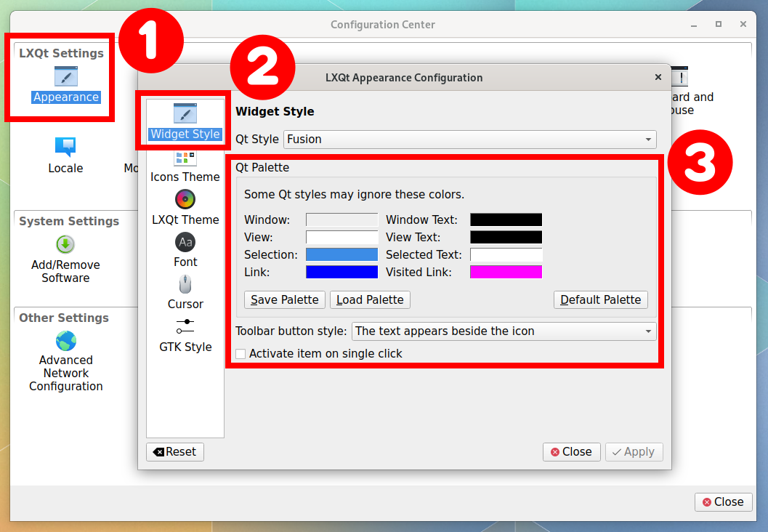Select the Font 'Aa' icon

click(185, 242)
